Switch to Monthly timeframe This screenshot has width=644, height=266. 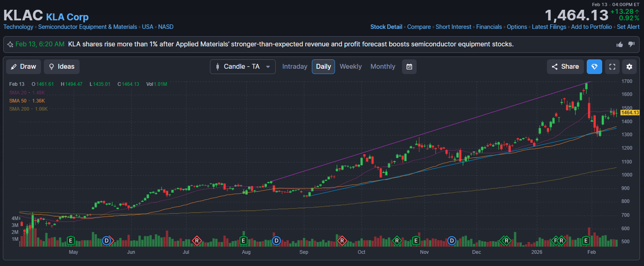click(383, 67)
